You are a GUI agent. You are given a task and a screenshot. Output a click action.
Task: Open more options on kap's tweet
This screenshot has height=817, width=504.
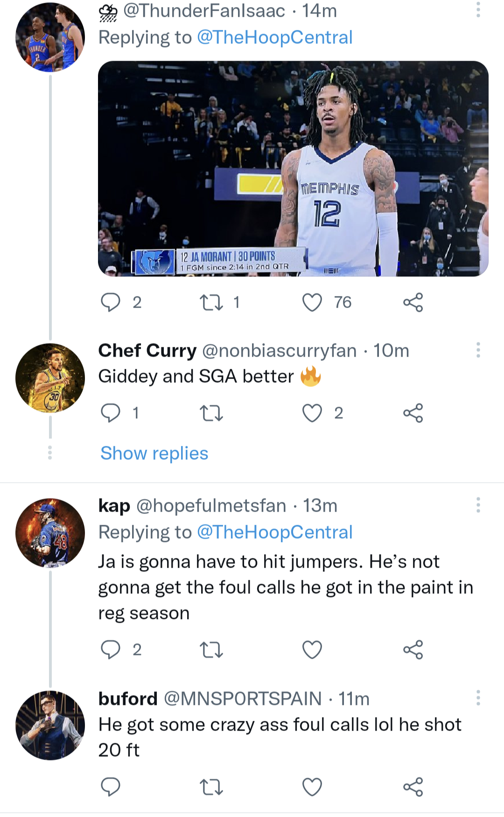(x=478, y=505)
